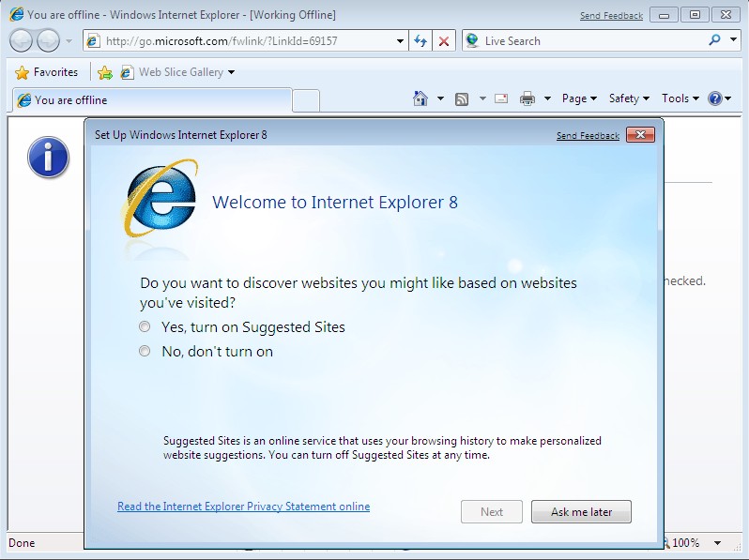Click the search magnifier icon

click(714, 40)
